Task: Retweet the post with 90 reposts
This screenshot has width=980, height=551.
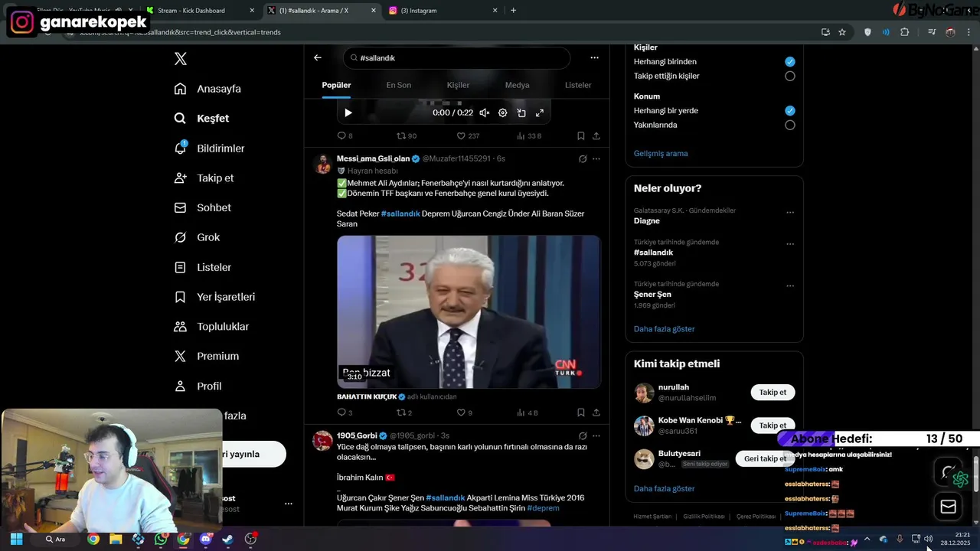Action: [406, 135]
